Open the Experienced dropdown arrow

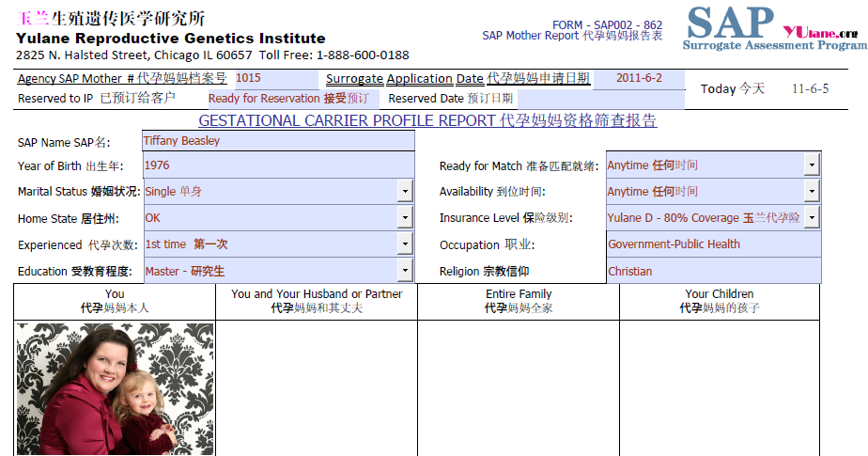point(405,244)
